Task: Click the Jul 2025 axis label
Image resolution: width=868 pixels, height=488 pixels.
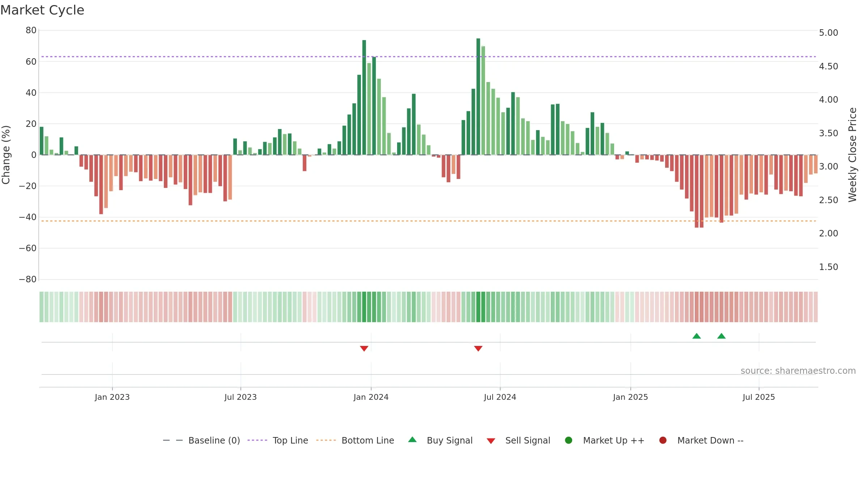Action: (x=759, y=397)
